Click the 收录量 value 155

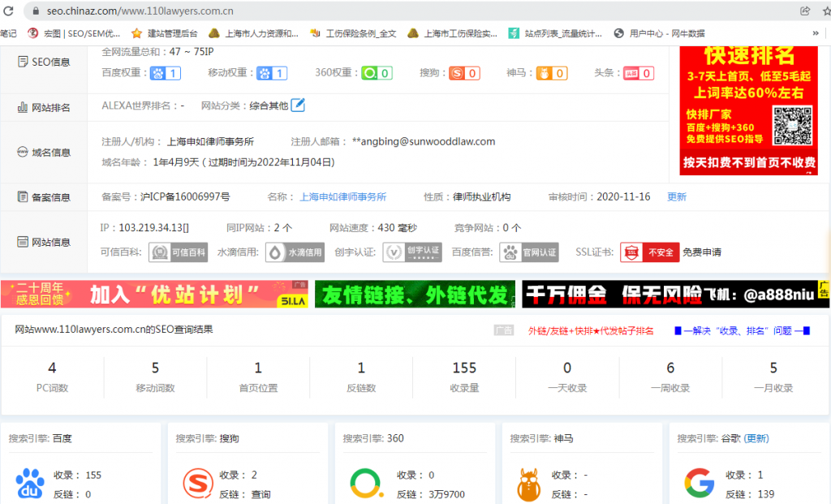tap(464, 368)
